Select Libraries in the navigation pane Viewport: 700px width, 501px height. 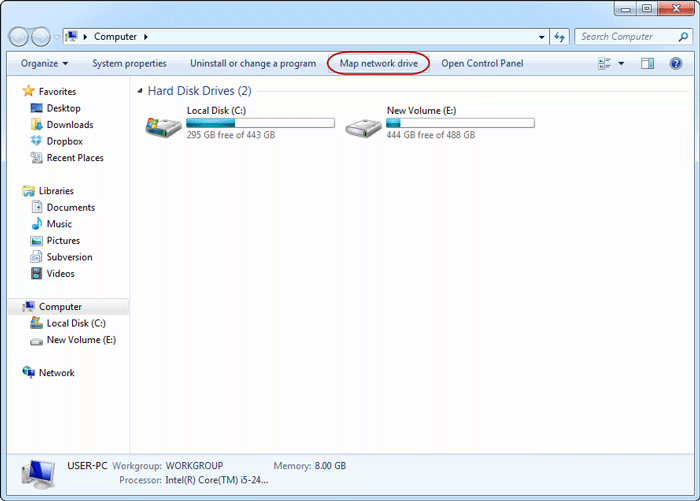[x=56, y=191]
